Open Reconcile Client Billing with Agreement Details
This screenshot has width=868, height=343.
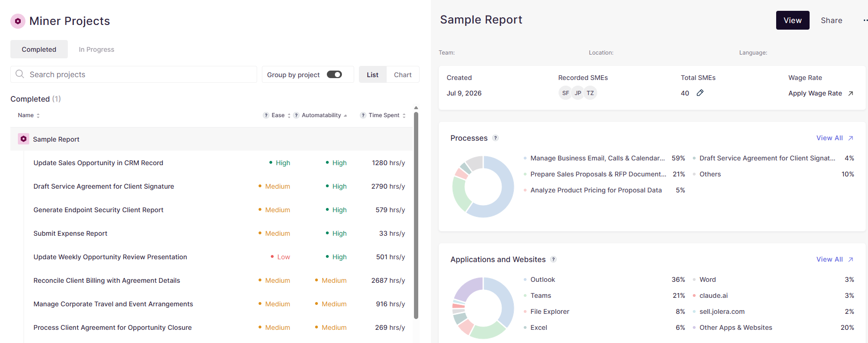(x=107, y=280)
